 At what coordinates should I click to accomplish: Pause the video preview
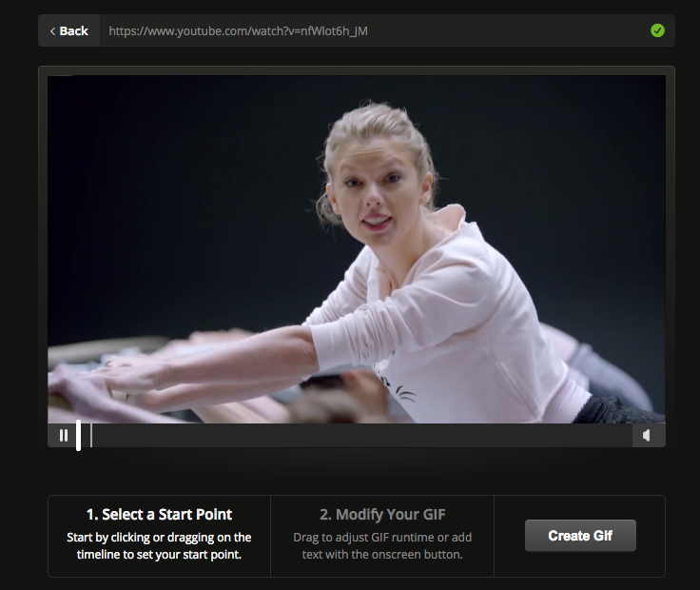tap(64, 435)
